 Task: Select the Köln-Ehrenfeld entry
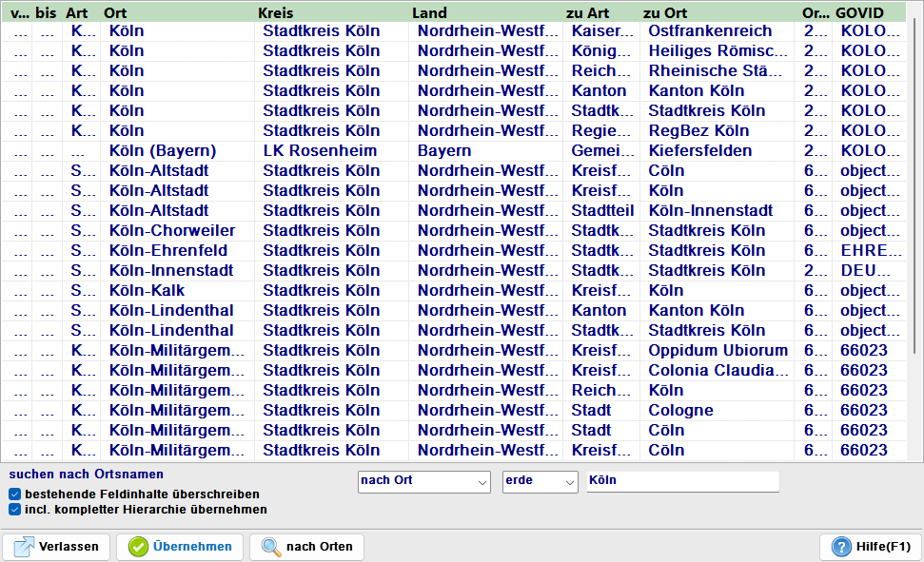coord(168,251)
